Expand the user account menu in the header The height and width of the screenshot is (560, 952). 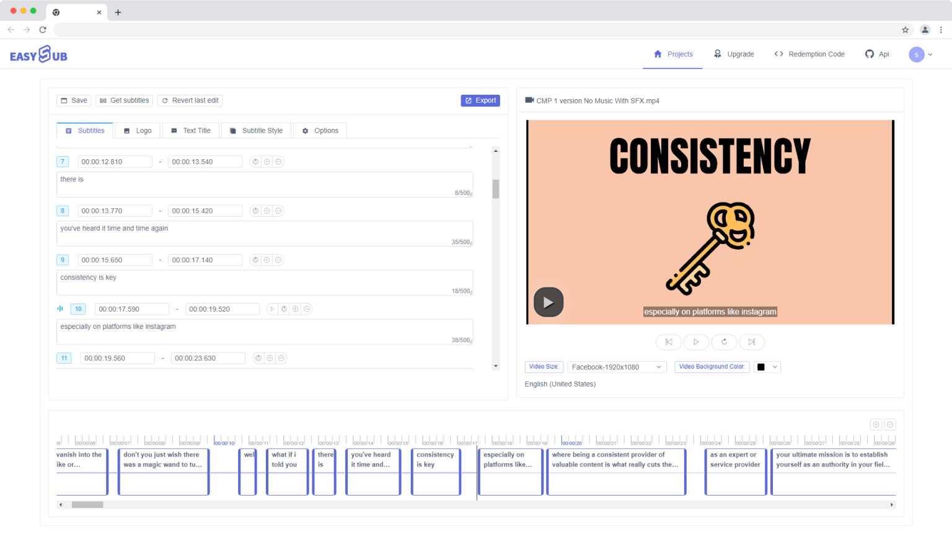click(921, 55)
